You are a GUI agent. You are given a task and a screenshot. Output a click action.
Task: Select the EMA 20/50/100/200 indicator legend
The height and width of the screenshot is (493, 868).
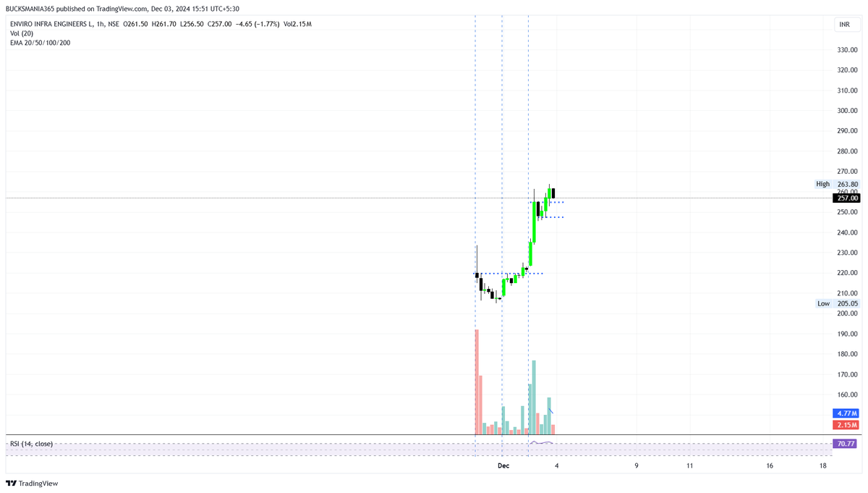click(x=41, y=43)
